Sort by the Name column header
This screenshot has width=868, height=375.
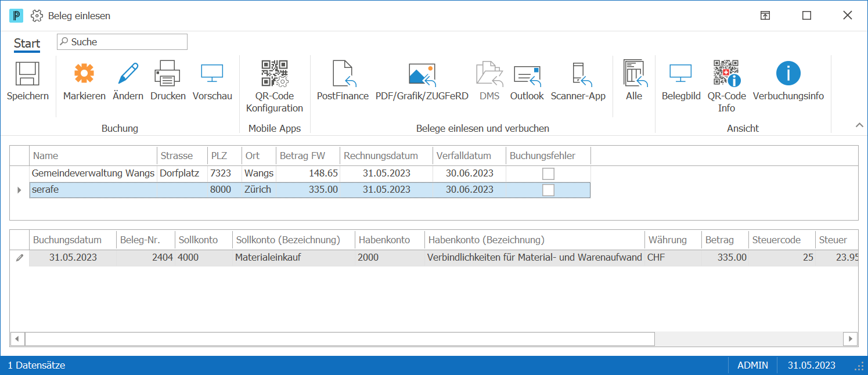click(93, 156)
